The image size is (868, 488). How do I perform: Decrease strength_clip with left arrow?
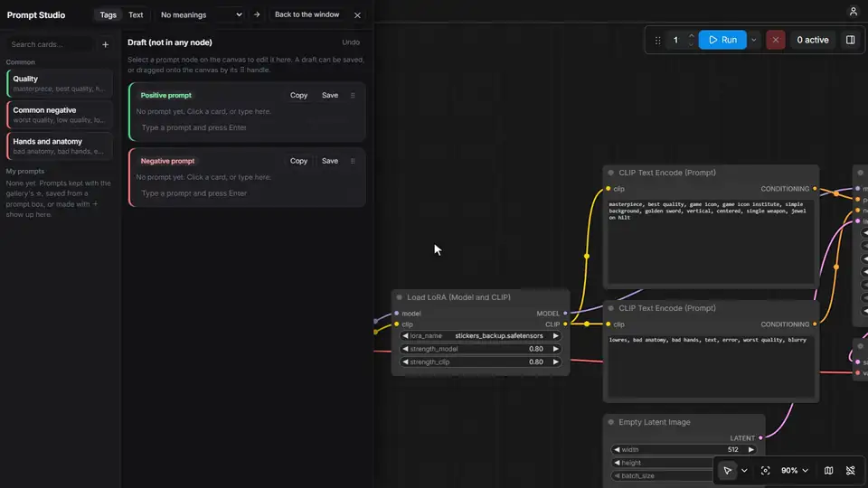(x=405, y=361)
